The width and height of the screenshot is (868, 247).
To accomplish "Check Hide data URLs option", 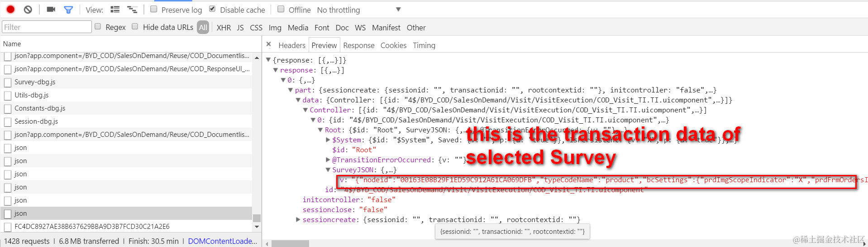I will tap(135, 27).
